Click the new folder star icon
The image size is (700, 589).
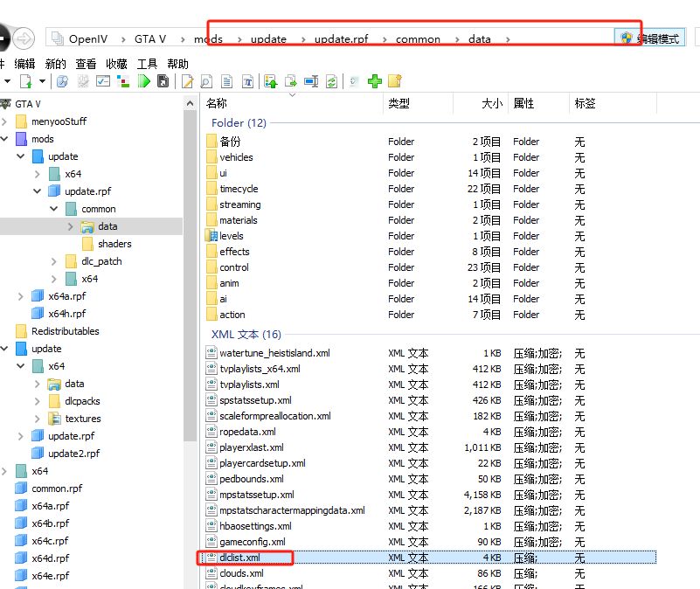395,81
